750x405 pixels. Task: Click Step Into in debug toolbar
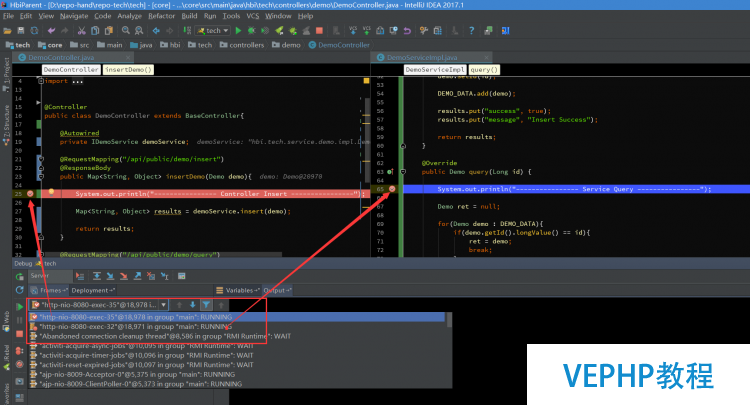110,276
